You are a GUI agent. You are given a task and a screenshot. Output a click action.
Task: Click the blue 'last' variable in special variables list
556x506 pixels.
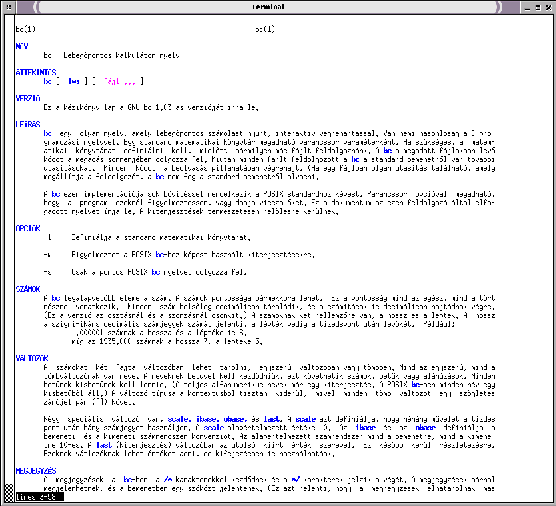point(271,419)
